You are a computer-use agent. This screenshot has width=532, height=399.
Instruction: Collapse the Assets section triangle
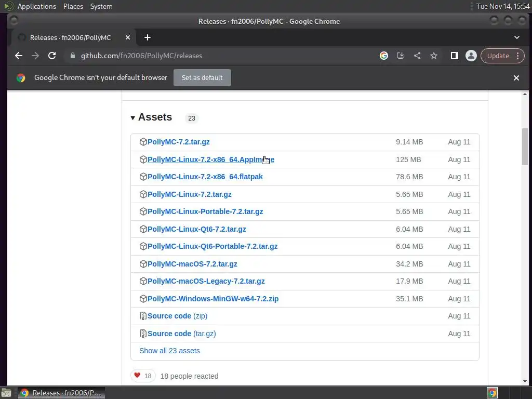click(x=132, y=118)
